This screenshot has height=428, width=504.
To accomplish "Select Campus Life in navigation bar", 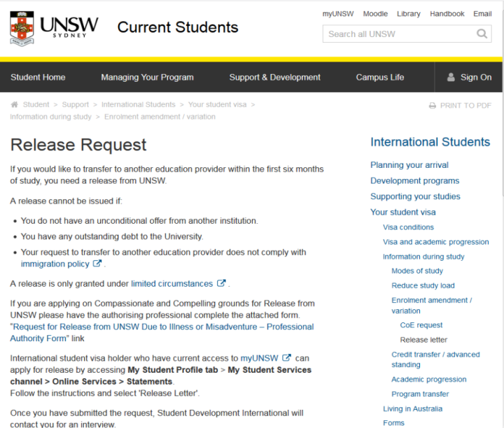I will tap(380, 78).
